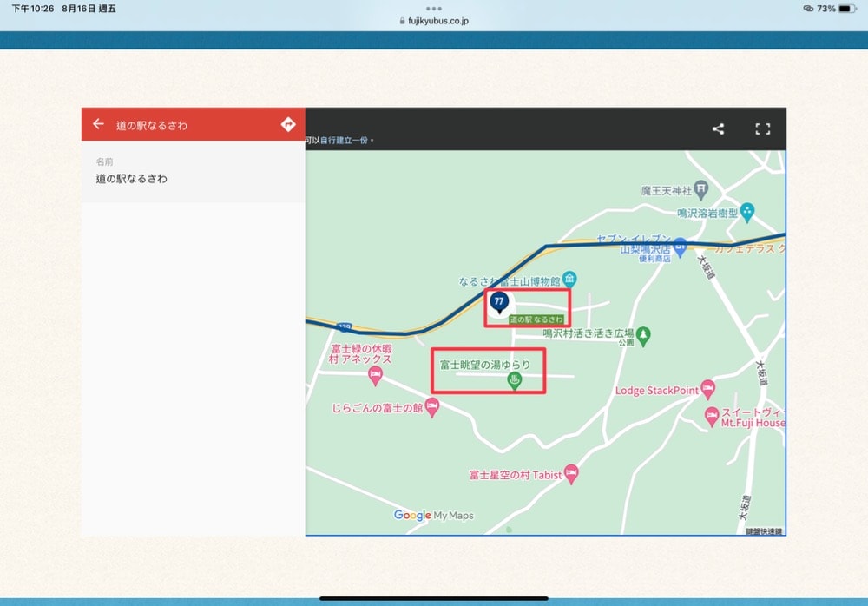View map in fullscreen
868x606 pixels.
[x=763, y=129]
